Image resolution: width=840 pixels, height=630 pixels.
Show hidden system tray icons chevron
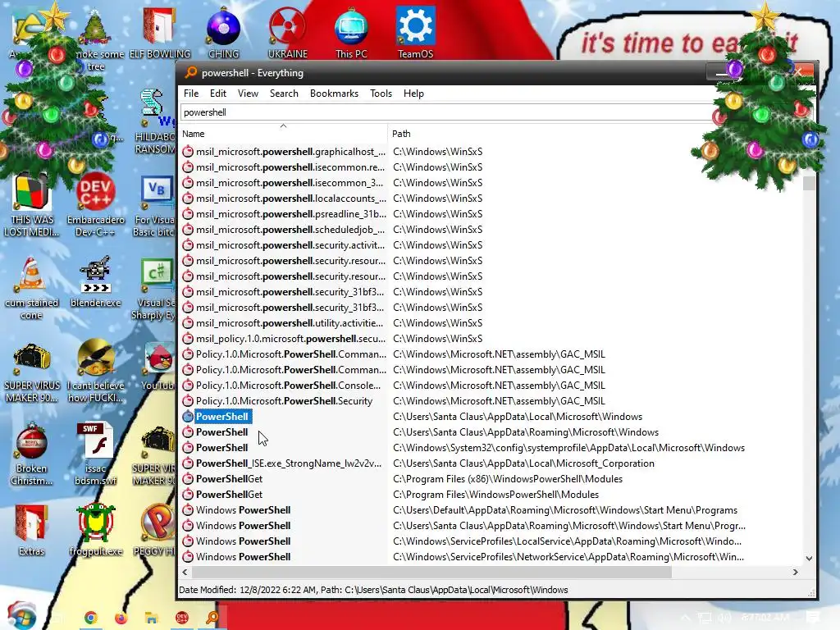[685, 619]
